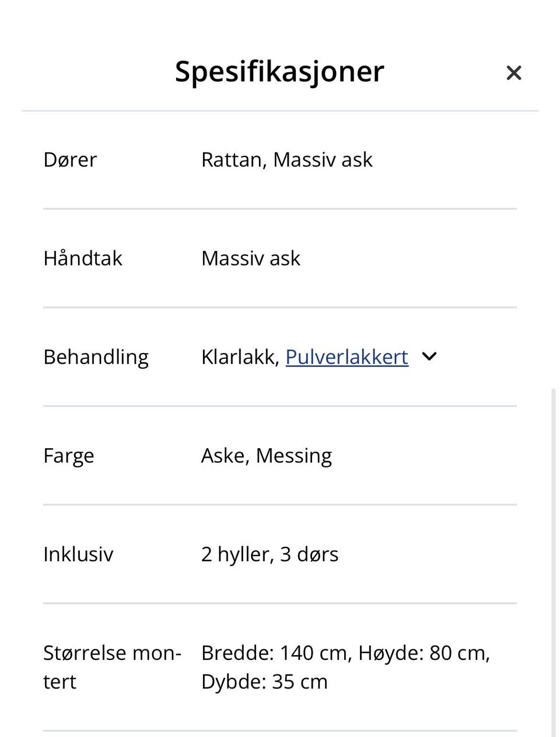
Task: Select the Håndtak row label
Action: tap(83, 258)
